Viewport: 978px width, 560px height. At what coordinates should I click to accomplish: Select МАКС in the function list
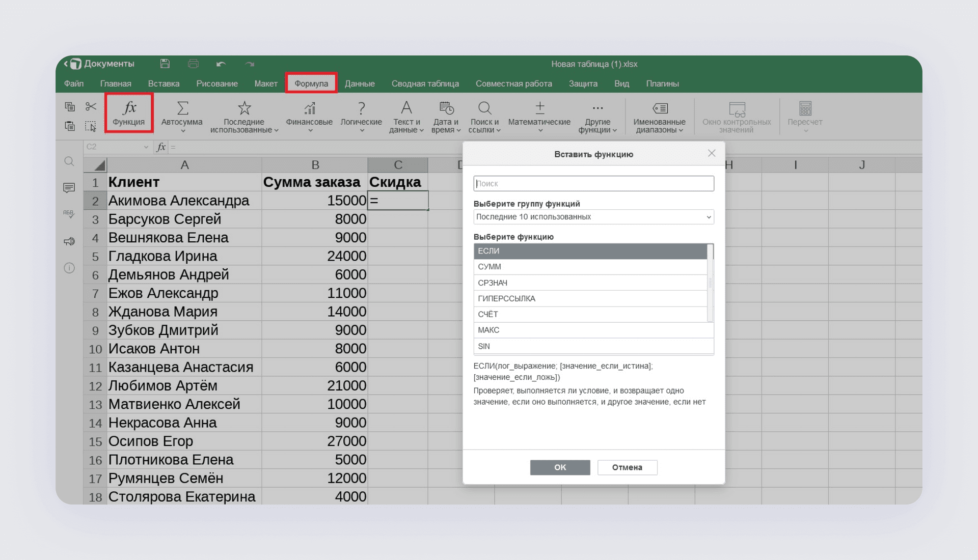(x=593, y=330)
